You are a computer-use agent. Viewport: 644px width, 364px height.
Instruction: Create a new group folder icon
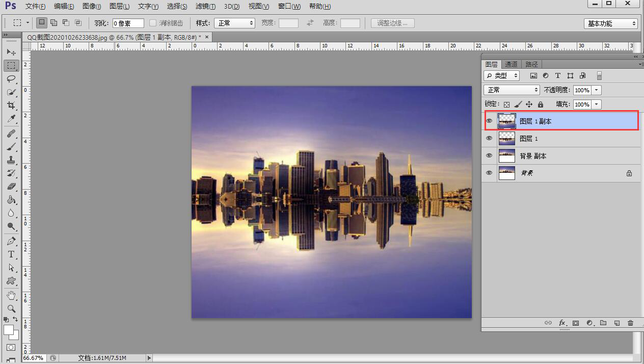tap(603, 323)
